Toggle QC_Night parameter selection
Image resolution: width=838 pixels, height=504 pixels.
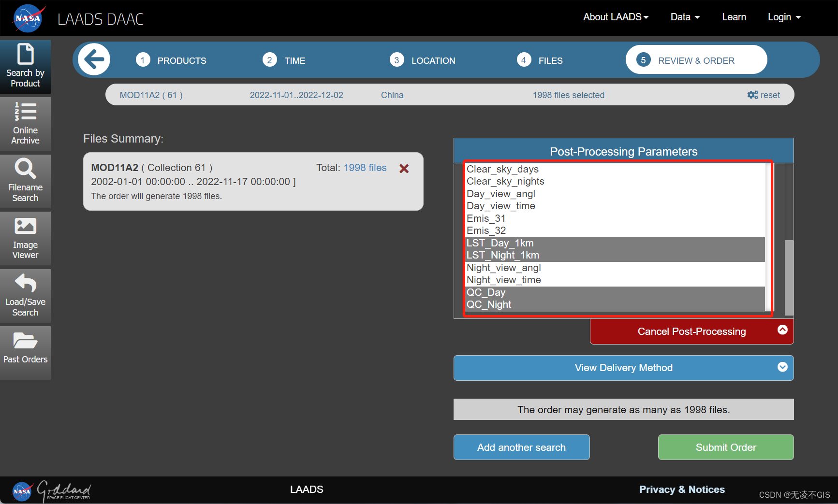pos(615,304)
